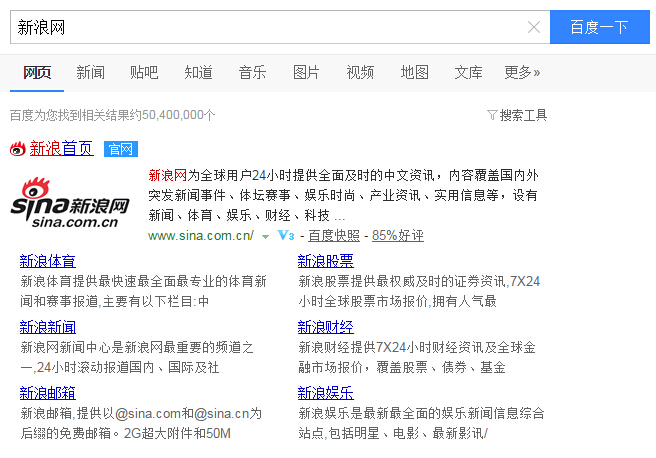This screenshot has height=458, width=656.
Task: Open the 新浪体育 sub-link
Action: 47,261
